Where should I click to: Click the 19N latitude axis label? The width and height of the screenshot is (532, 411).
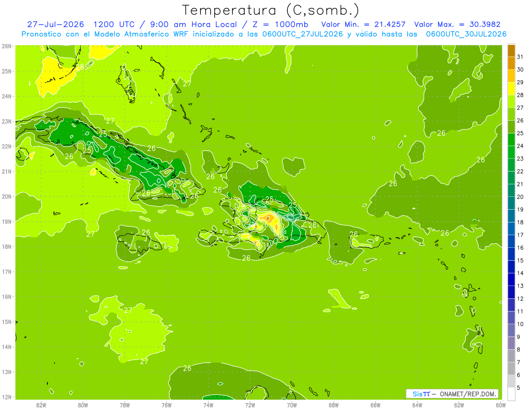point(7,221)
